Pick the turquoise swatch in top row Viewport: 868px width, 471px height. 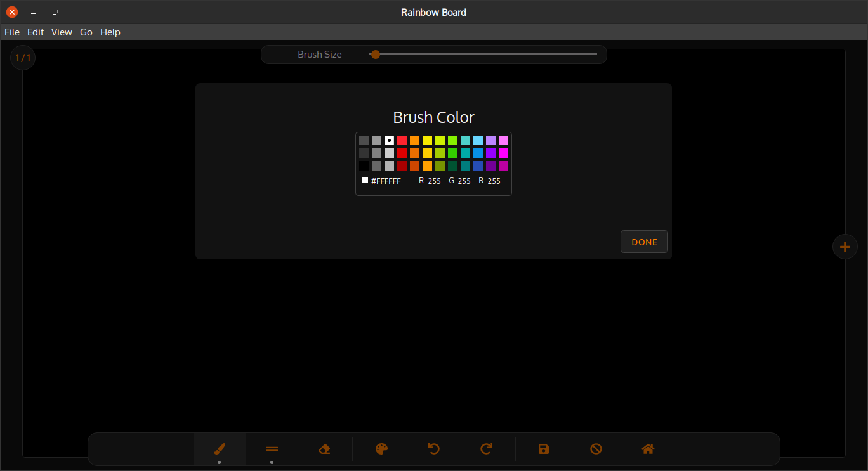[465, 141]
